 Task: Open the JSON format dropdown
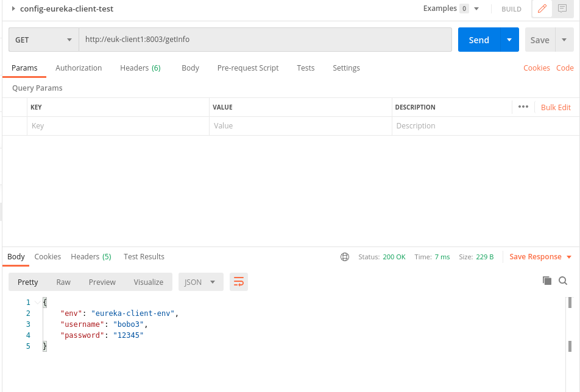pos(201,282)
